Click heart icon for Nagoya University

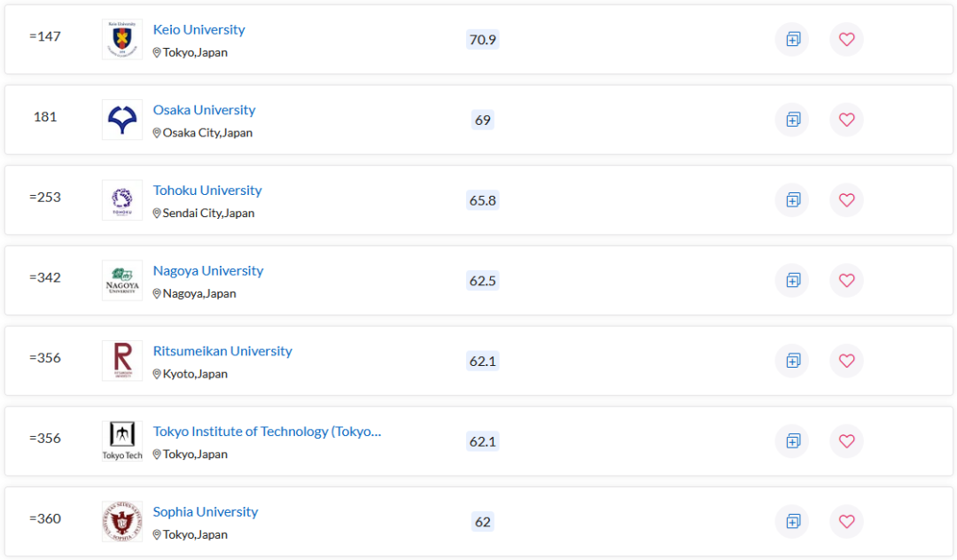(846, 280)
